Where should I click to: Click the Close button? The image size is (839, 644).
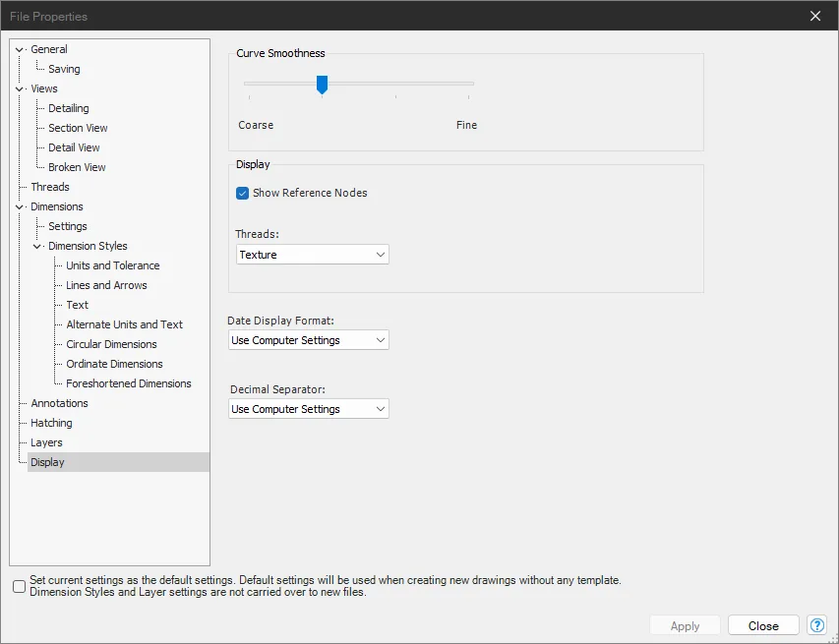(763, 626)
